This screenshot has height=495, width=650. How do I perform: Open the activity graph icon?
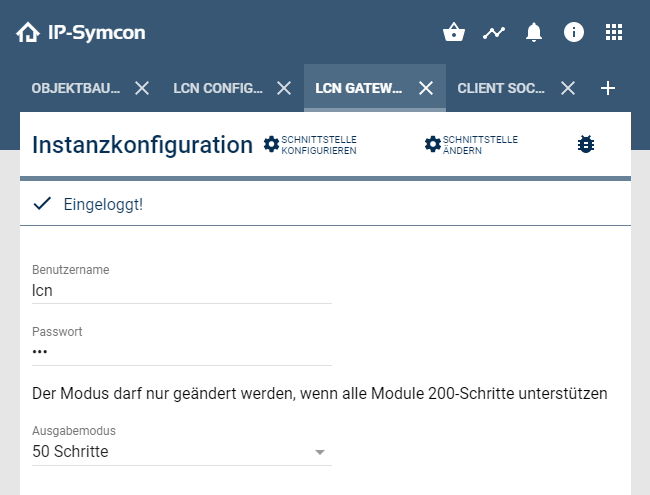[x=494, y=33]
